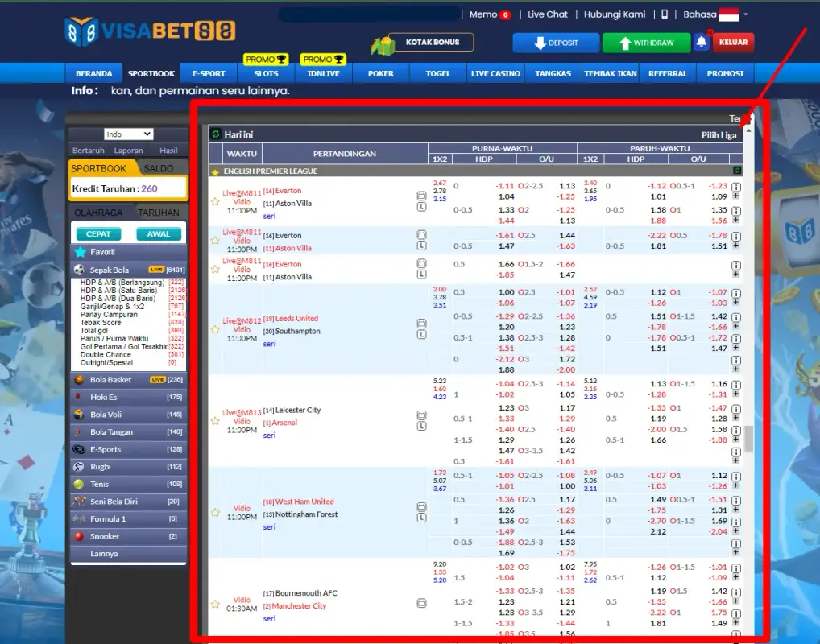Open the Laporan tab
This screenshot has height=644, width=820.
[x=128, y=150]
